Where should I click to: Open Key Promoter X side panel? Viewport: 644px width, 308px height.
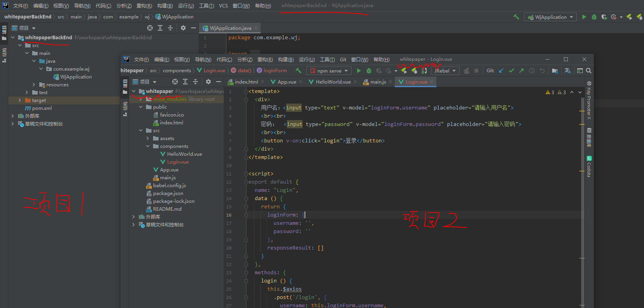589,100
